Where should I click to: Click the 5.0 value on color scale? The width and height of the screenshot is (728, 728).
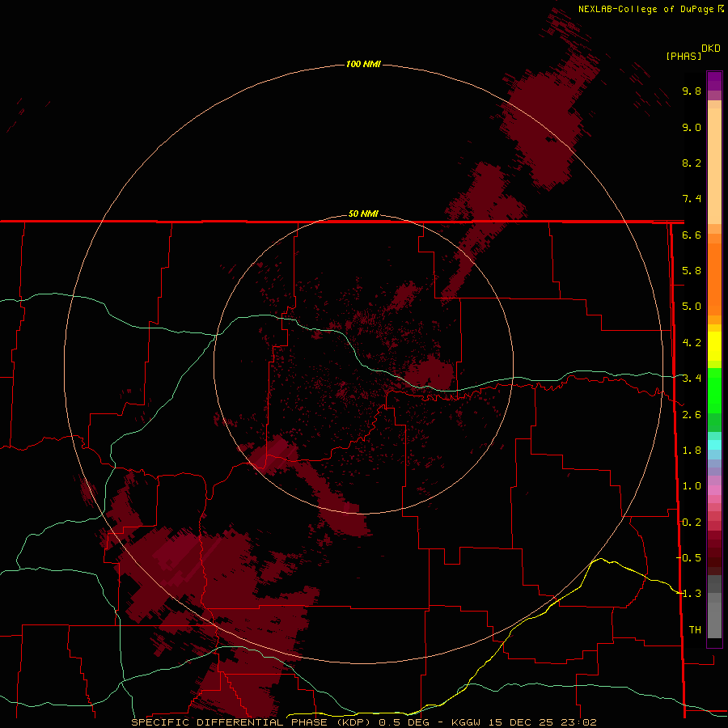click(x=692, y=307)
